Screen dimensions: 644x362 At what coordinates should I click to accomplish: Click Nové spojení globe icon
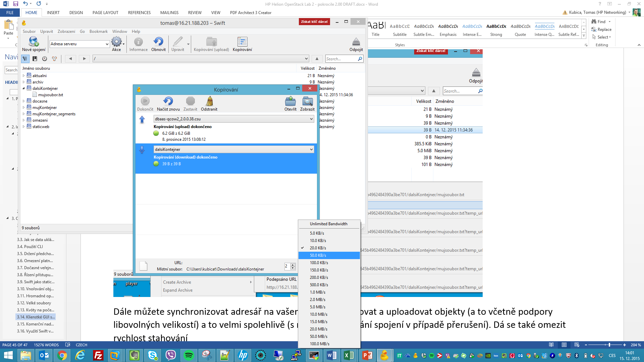(x=34, y=42)
